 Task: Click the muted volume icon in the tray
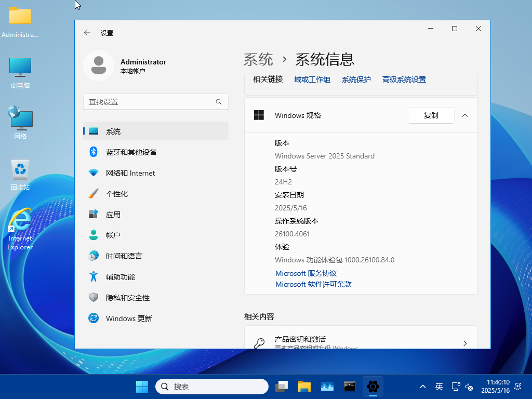click(x=469, y=387)
